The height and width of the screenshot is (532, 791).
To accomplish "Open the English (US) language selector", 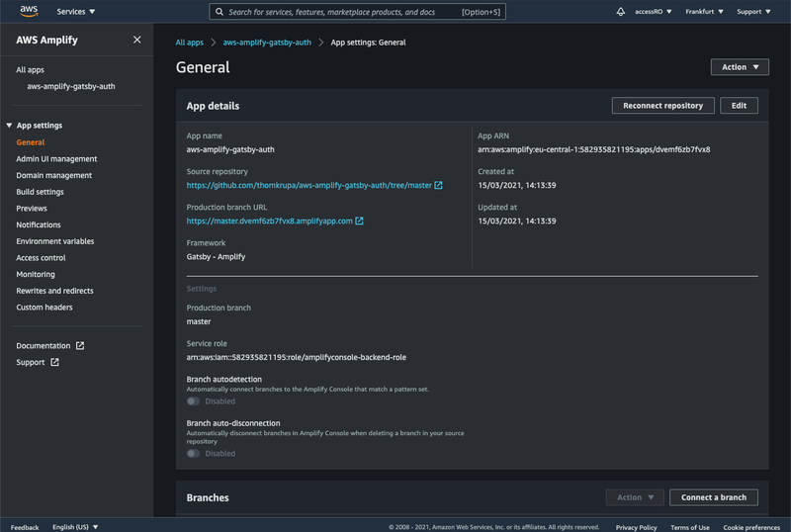I will pos(75,527).
